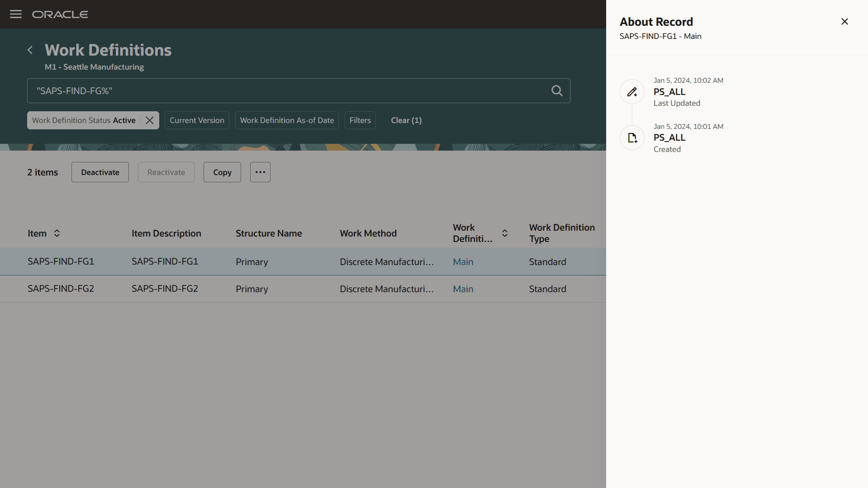The width and height of the screenshot is (868, 488).
Task: Click the Oracle logo
Action: [x=60, y=14]
